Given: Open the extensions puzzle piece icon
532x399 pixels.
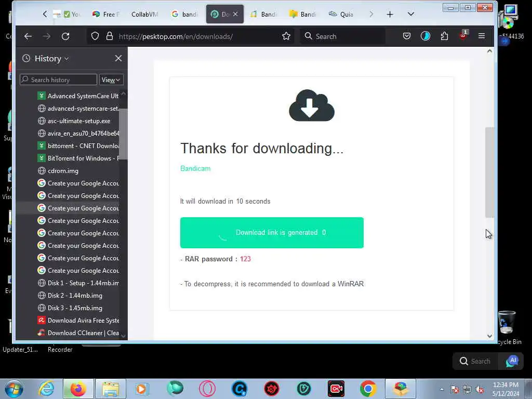Looking at the screenshot, I should [444, 36].
